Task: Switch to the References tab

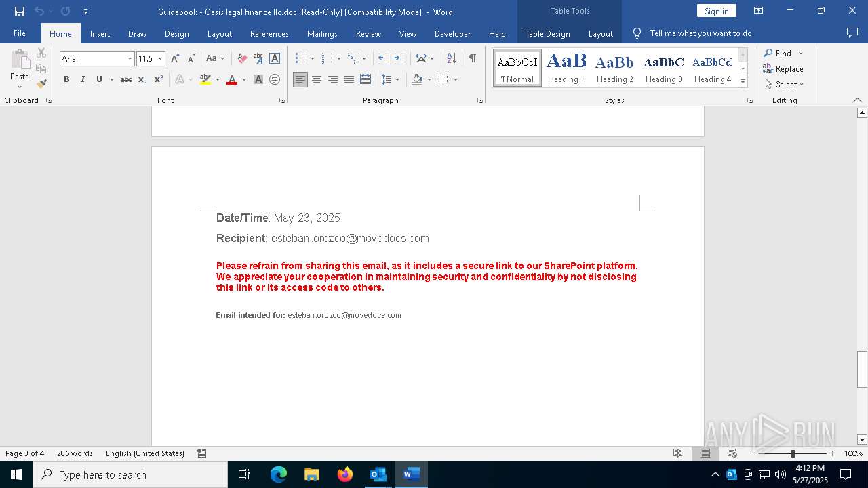Action: tap(269, 33)
